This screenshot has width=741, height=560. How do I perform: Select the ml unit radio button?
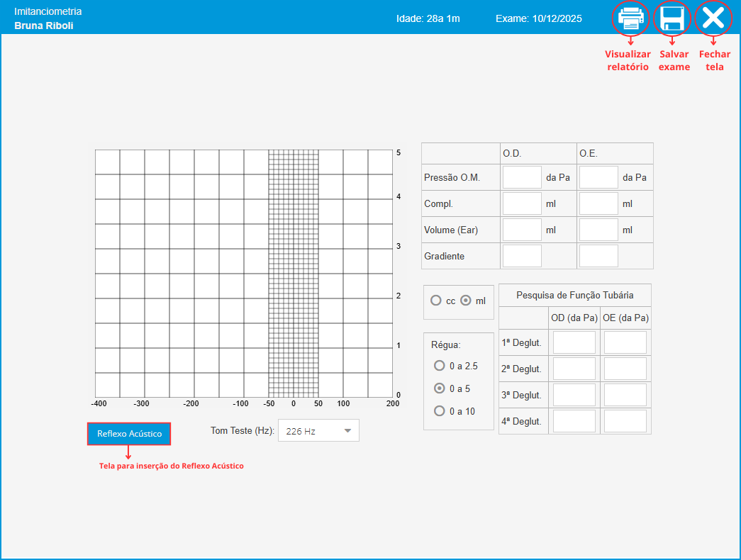[466, 301]
